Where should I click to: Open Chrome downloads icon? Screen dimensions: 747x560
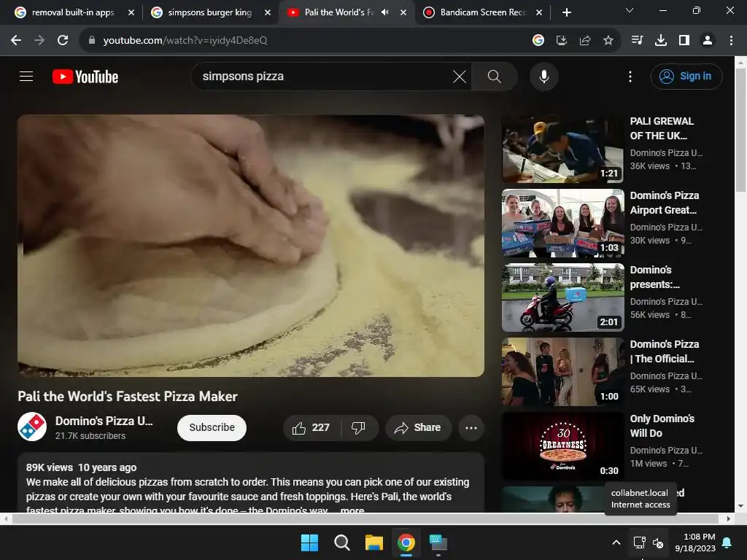coord(661,41)
